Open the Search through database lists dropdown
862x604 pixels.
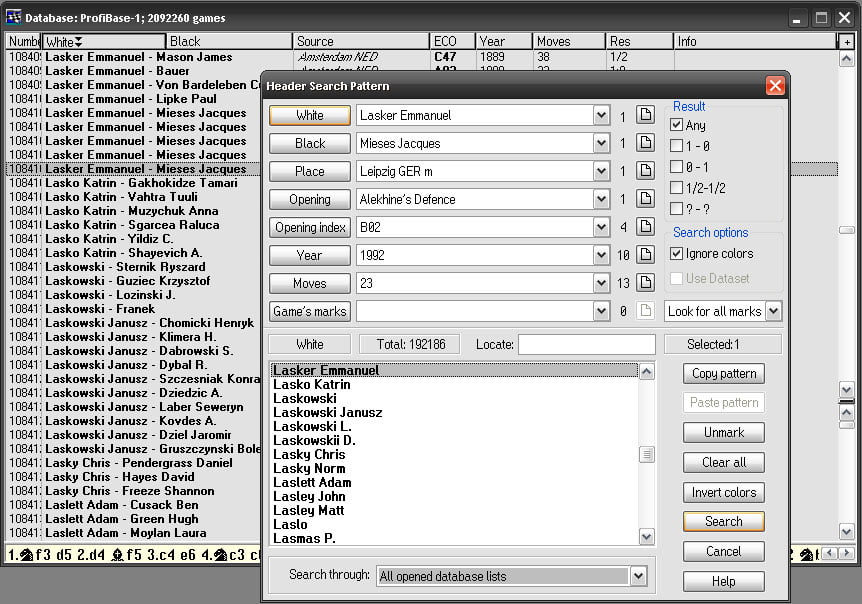click(637, 576)
